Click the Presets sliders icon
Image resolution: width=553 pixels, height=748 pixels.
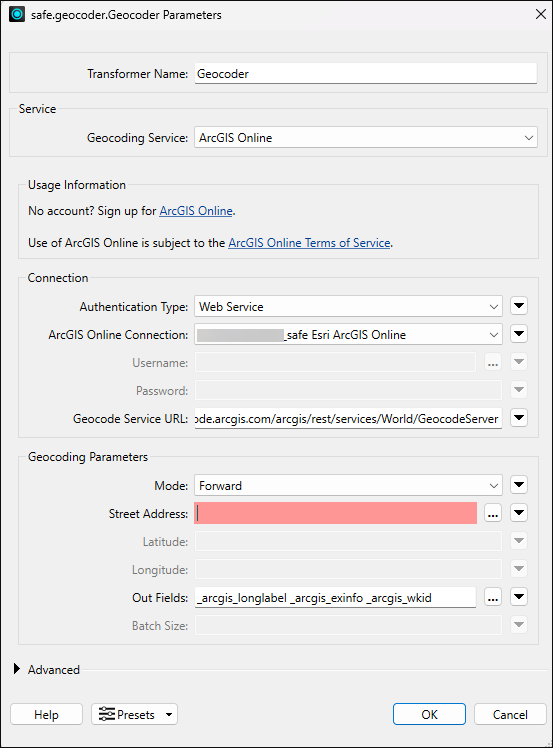106,714
